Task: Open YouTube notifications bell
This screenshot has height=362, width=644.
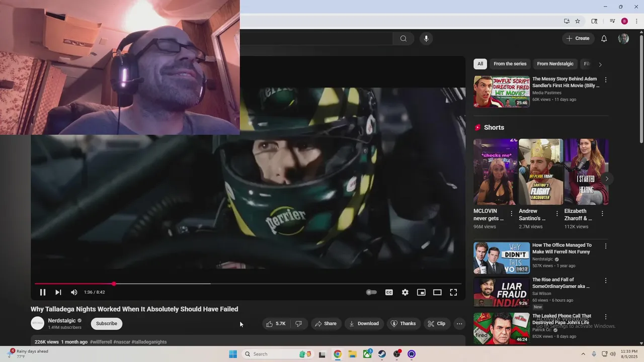Action: (x=604, y=39)
